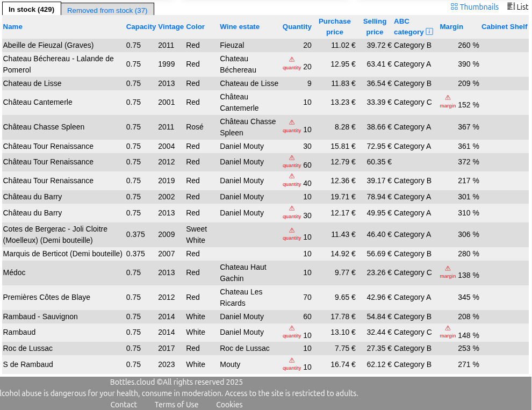Open the Contact footer link
This screenshot has height=410, width=532.
tap(124, 405)
